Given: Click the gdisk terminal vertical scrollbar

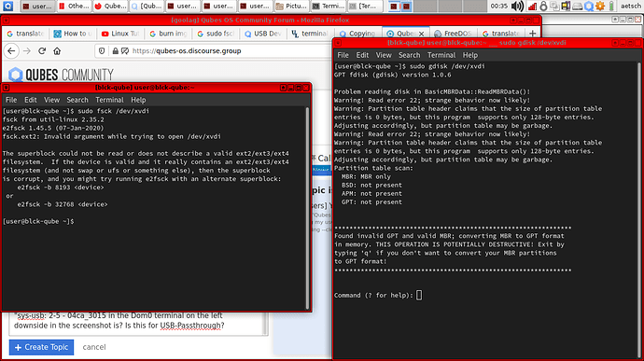Looking at the screenshot, I should coord(639,210).
